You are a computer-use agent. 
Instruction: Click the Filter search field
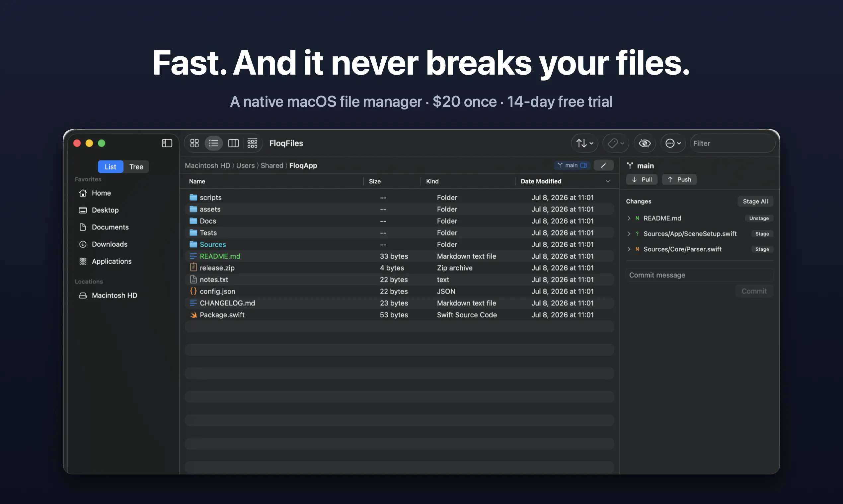[733, 143]
